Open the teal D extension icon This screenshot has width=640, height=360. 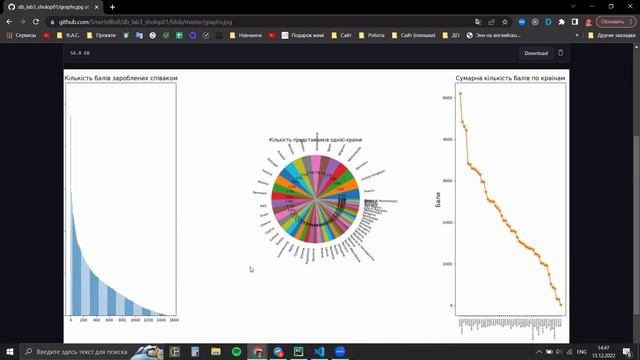click(x=548, y=22)
